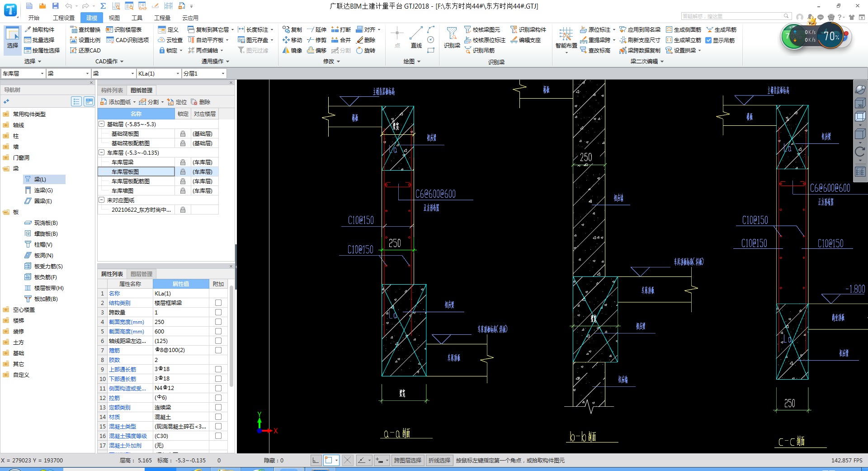The height and width of the screenshot is (471, 868).
Task: Open the 工程量 ribbon tab
Action: pos(162,18)
